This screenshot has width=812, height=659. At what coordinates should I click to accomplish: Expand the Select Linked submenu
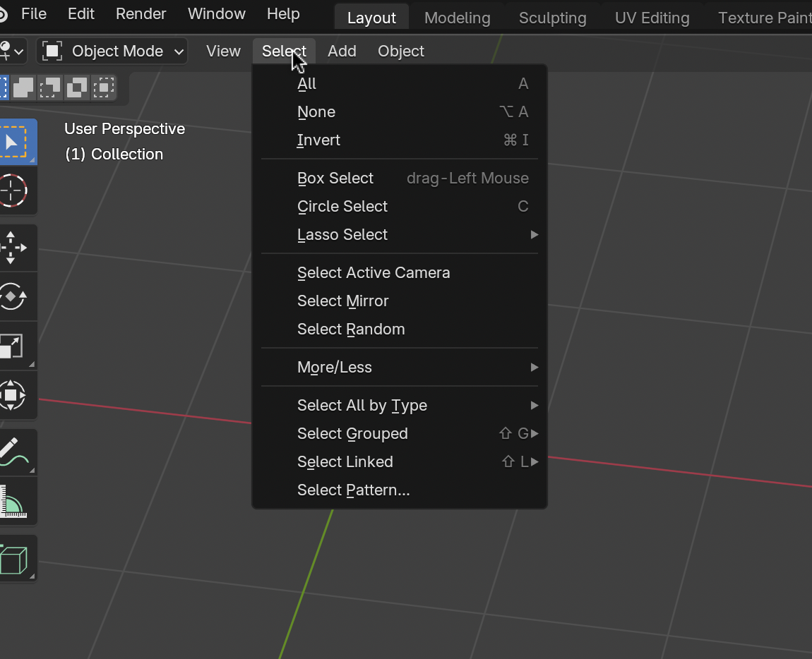click(x=400, y=461)
